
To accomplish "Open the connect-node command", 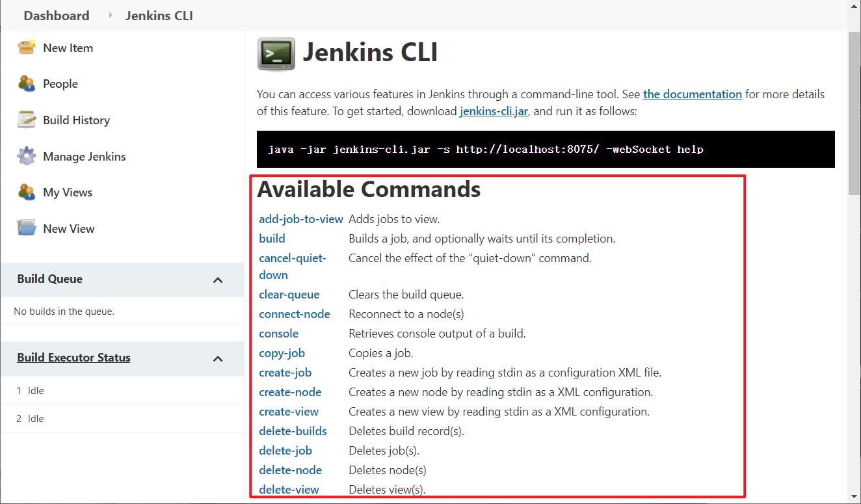I will (295, 314).
